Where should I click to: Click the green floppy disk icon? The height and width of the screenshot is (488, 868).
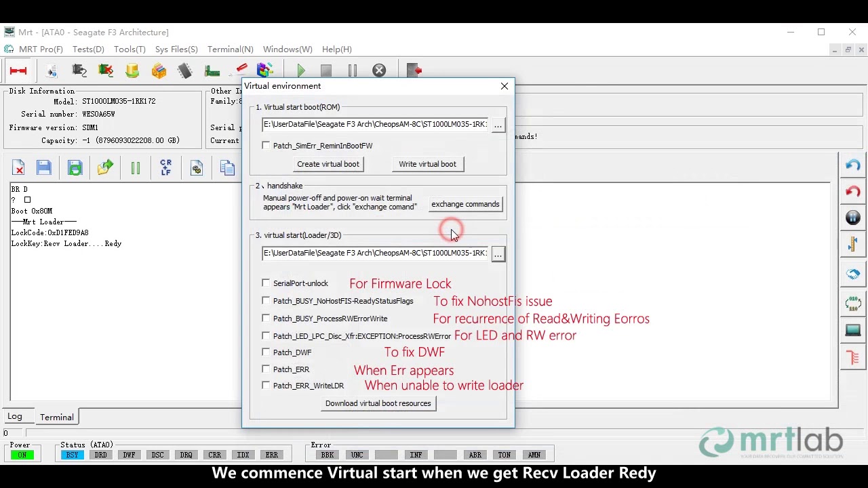(x=75, y=168)
